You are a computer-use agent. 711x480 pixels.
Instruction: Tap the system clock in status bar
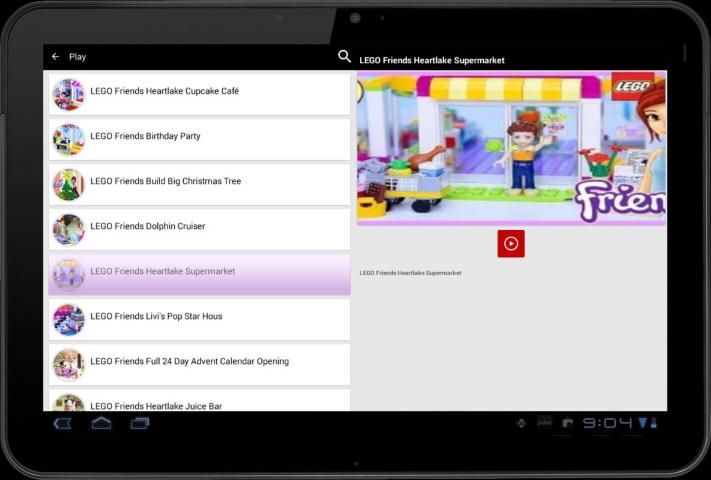[x=608, y=423]
